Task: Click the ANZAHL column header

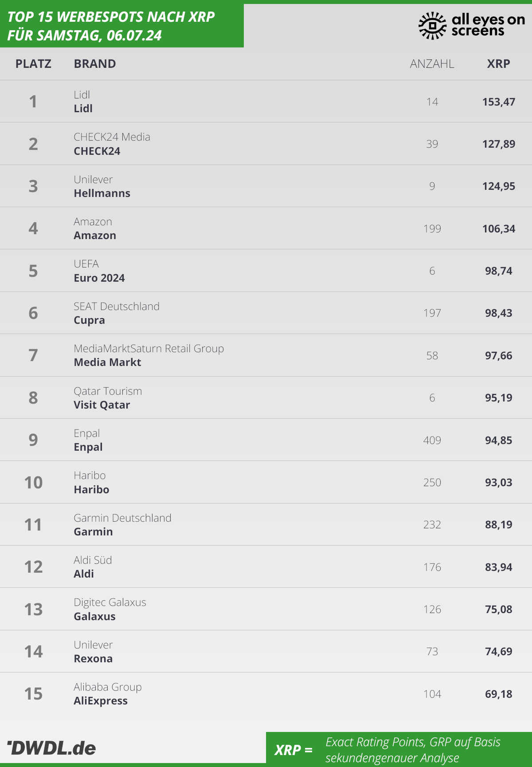Action: pos(432,64)
